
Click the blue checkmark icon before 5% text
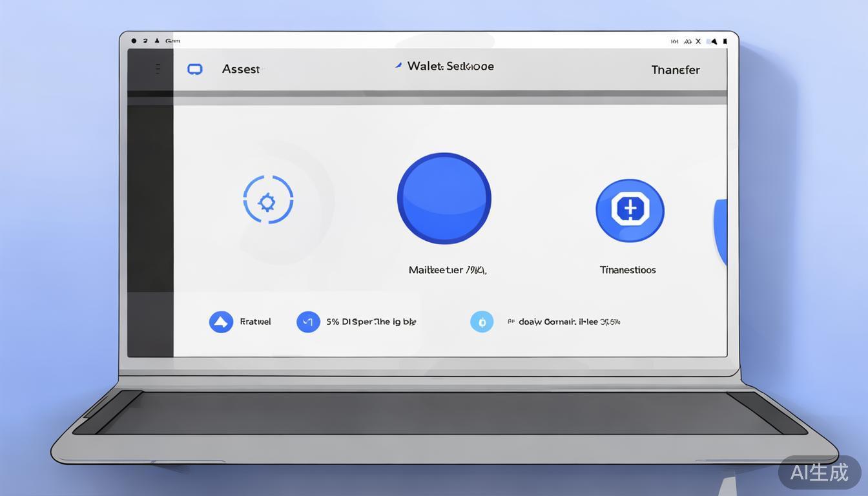[308, 322]
